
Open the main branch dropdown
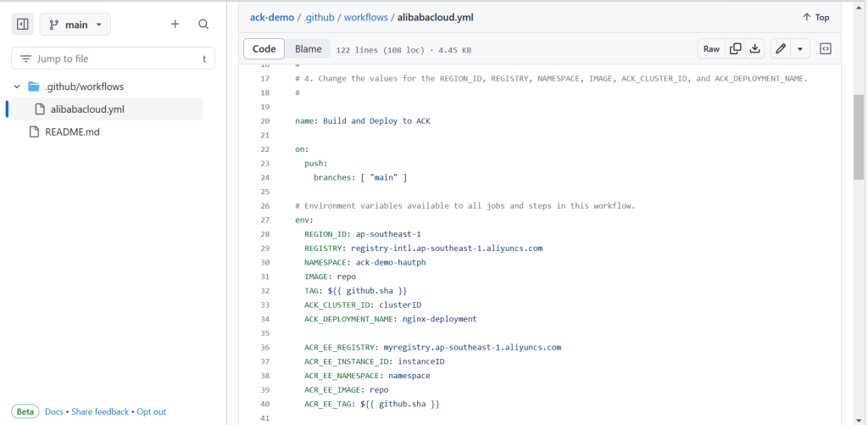click(75, 25)
